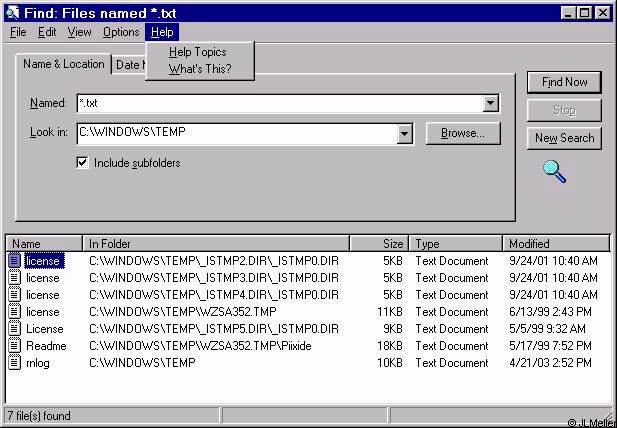Click the magnifying glass search icon
The image size is (617, 428).
tap(554, 171)
